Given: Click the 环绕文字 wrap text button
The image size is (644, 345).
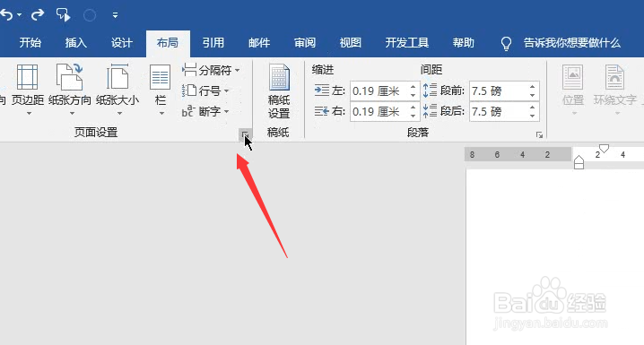Looking at the screenshot, I should tap(614, 90).
